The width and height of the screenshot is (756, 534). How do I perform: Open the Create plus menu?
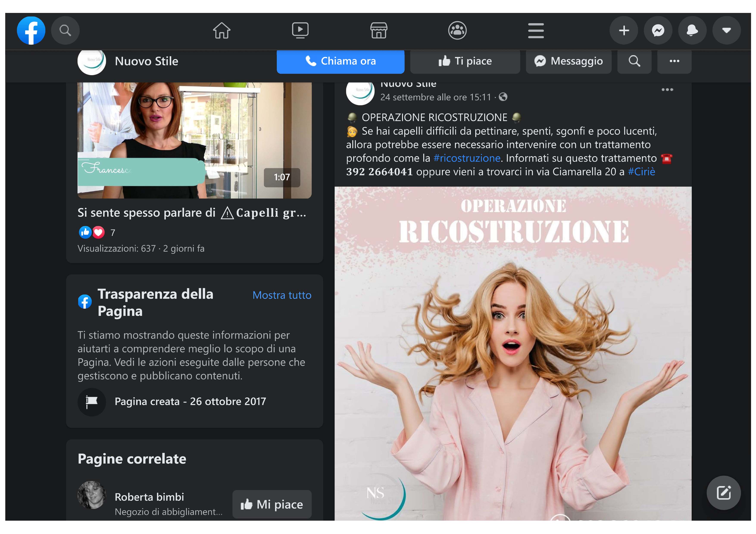(x=624, y=31)
